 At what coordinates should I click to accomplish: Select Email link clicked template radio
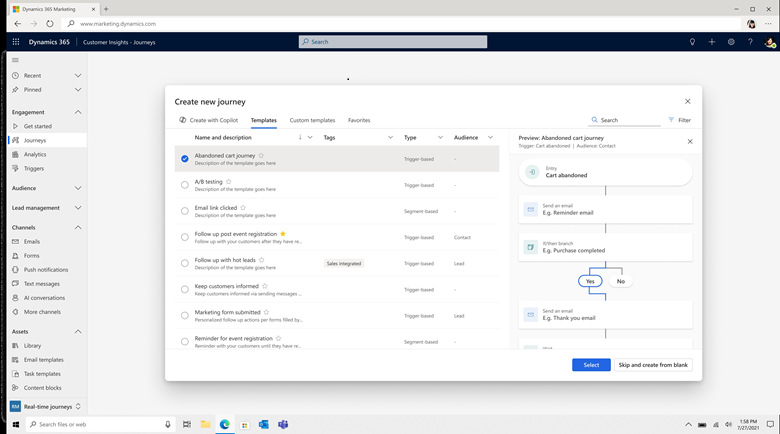(x=185, y=211)
